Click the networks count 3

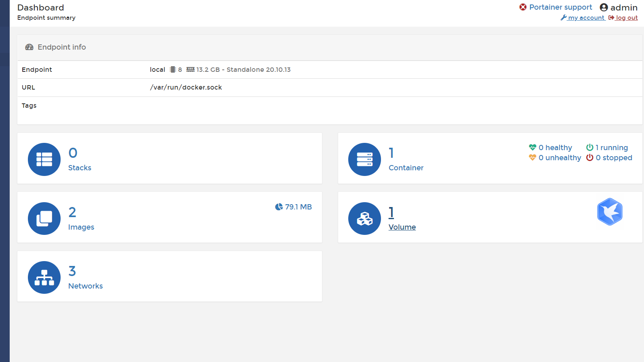point(72,271)
